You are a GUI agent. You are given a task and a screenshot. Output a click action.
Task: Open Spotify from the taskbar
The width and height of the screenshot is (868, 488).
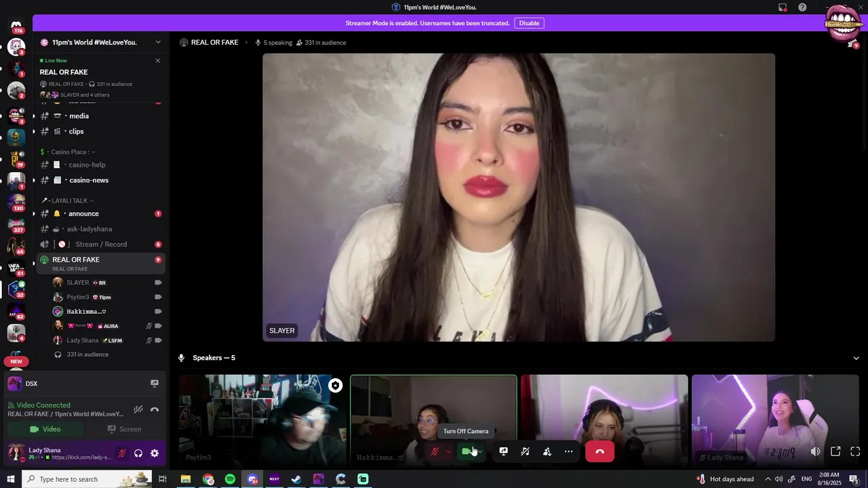tap(230, 479)
